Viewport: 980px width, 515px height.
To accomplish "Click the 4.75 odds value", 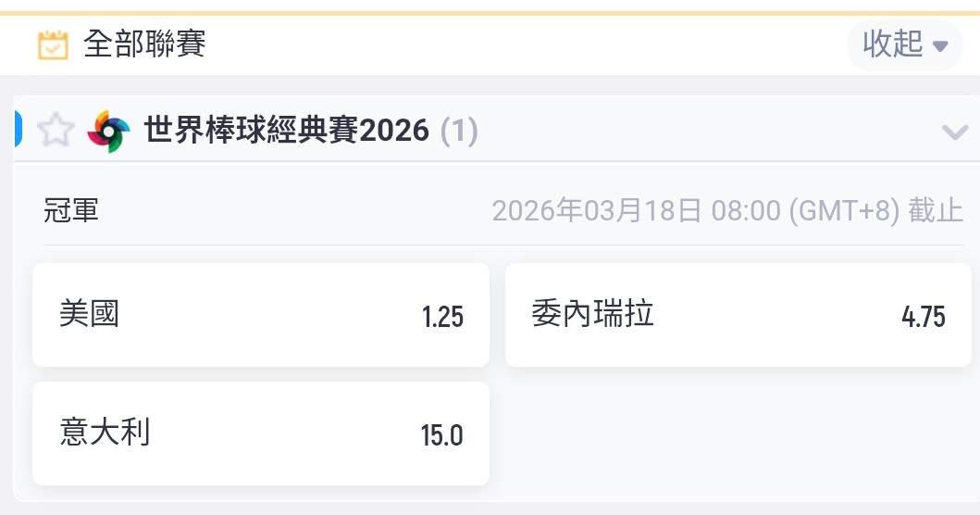I will [x=923, y=317].
